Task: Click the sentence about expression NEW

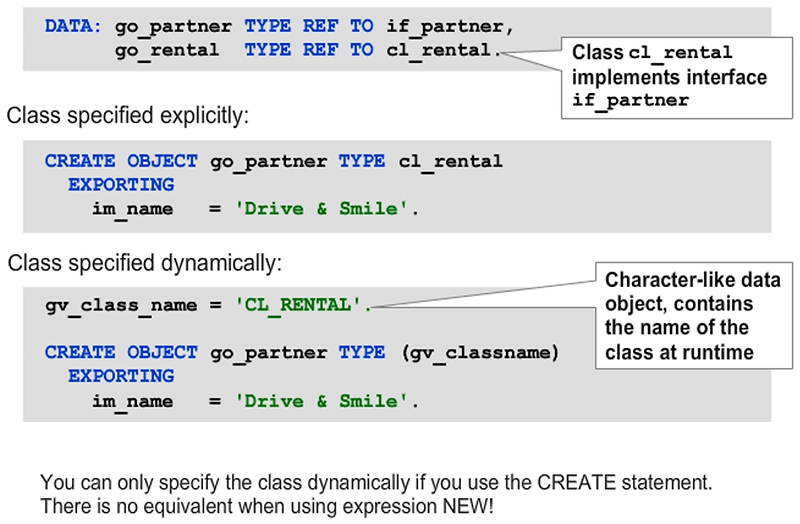Action: coord(267,505)
